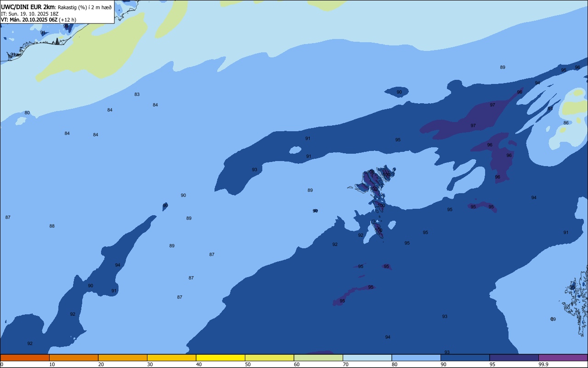Click the "10" tick label on the color scale

(52, 364)
